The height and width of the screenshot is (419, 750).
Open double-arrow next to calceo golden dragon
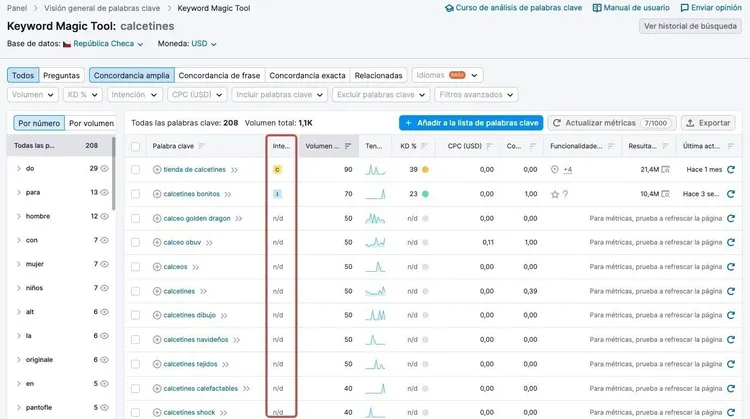[239, 219]
